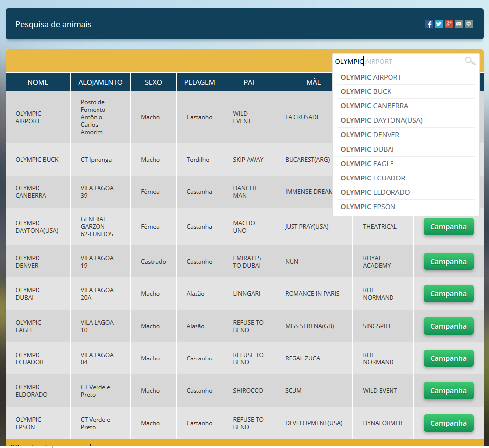Click the Google Plus share icon
The width and height of the screenshot is (489, 448).
(x=449, y=24)
